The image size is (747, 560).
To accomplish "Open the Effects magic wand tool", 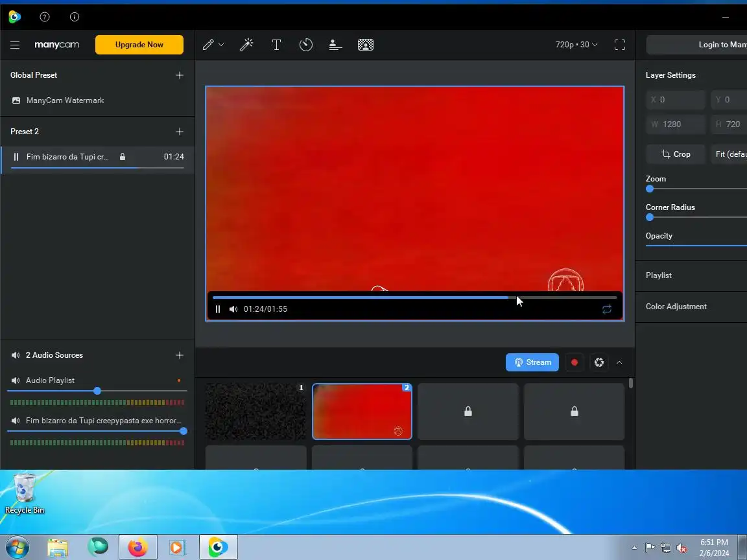I will tap(246, 45).
